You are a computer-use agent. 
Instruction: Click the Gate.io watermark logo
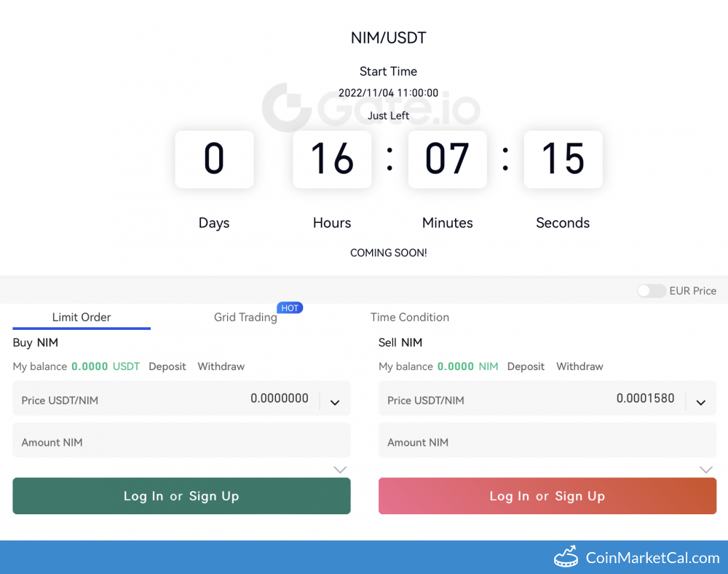pyautogui.click(x=371, y=107)
